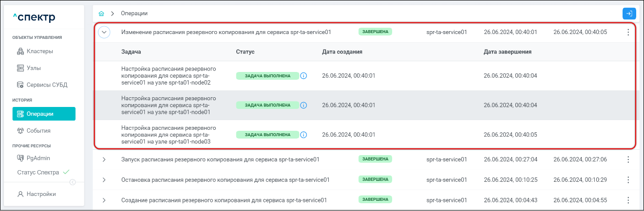Click the home icon in breadcrumb
Image resolution: width=644 pixels, height=211 pixels.
(x=101, y=13)
